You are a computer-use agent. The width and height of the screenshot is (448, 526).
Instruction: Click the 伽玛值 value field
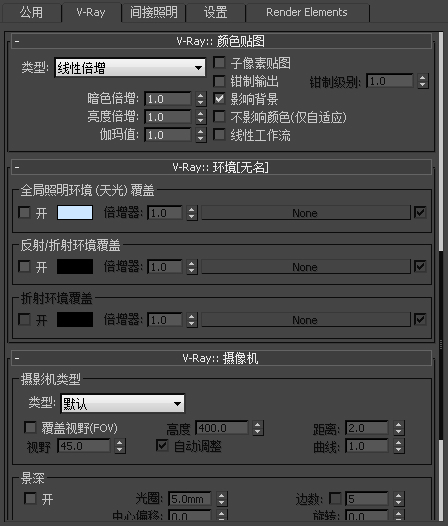pos(168,135)
